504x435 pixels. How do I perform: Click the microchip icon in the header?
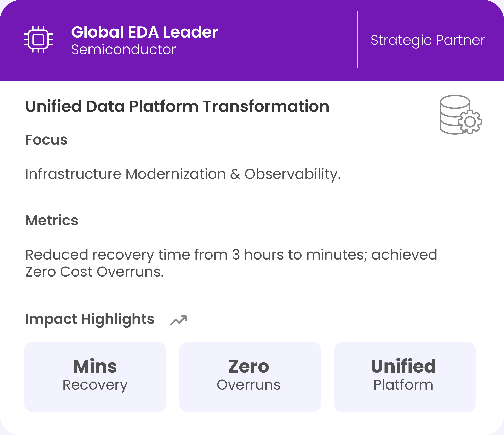(x=39, y=39)
